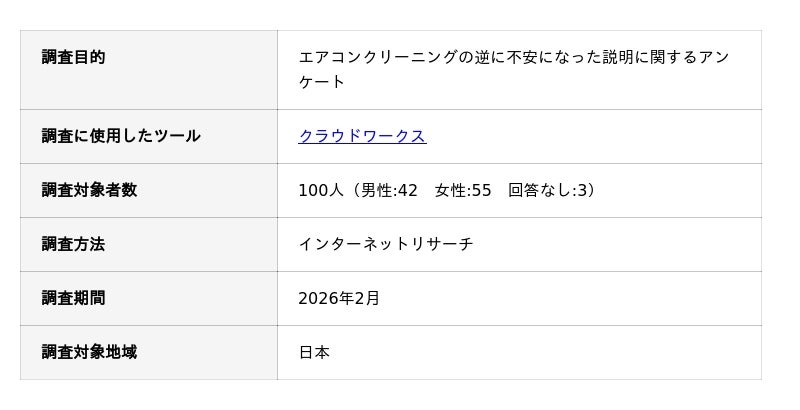Click the 100人 respondent count text

[320, 190]
